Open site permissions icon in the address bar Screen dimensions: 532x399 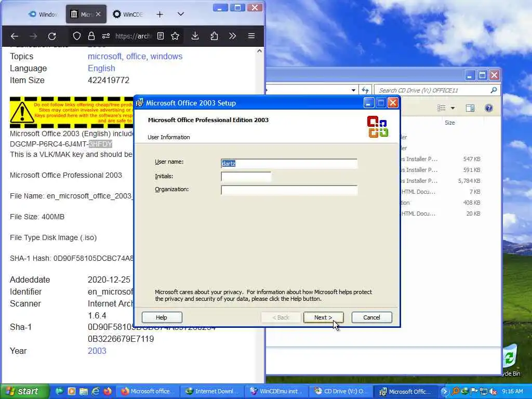tap(106, 36)
